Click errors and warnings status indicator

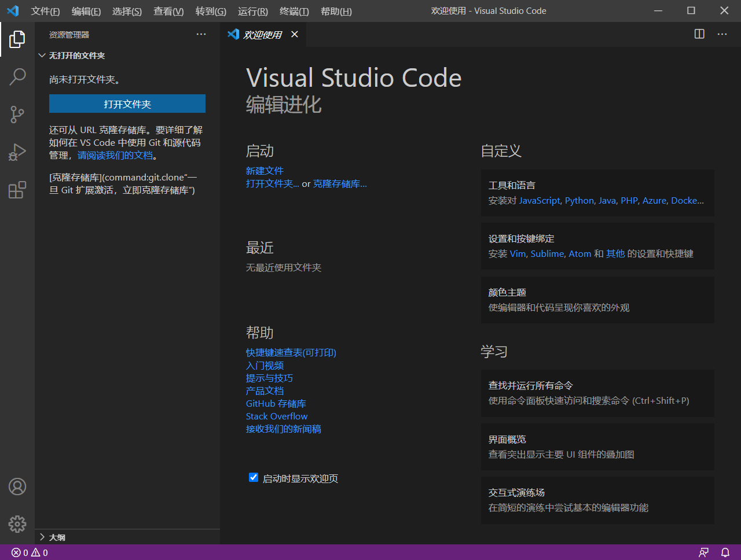coord(30,552)
